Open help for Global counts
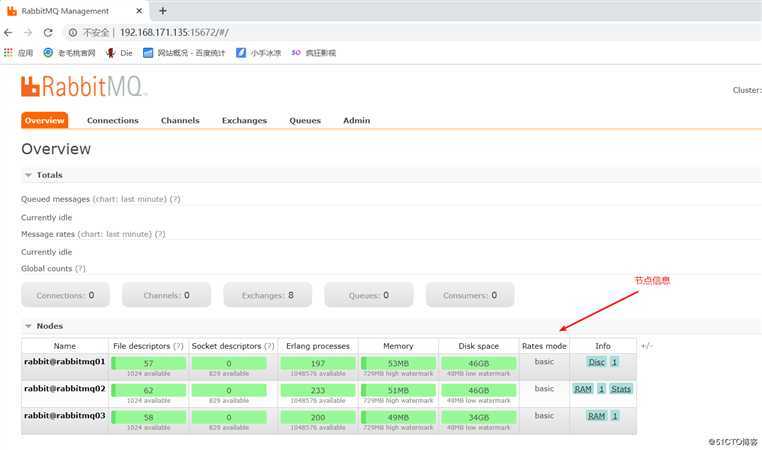The width and height of the screenshot is (762, 450). 81,269
